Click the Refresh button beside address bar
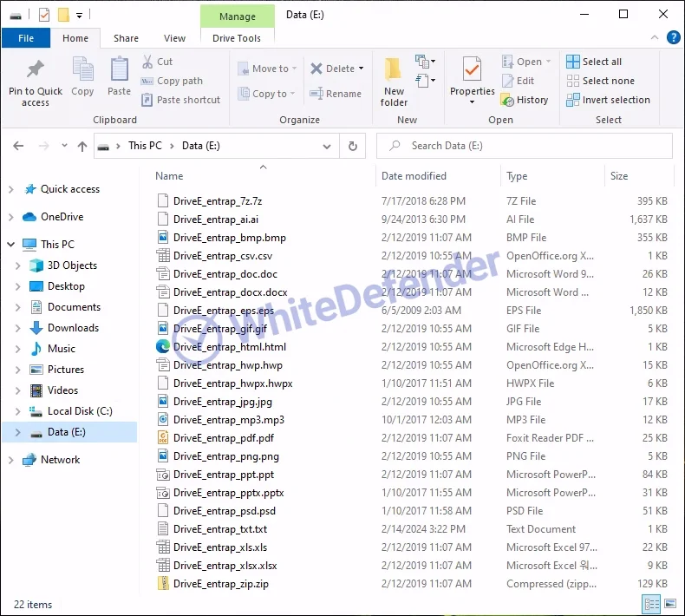This screenshot has width=685, height=616. tap(352, 146)
